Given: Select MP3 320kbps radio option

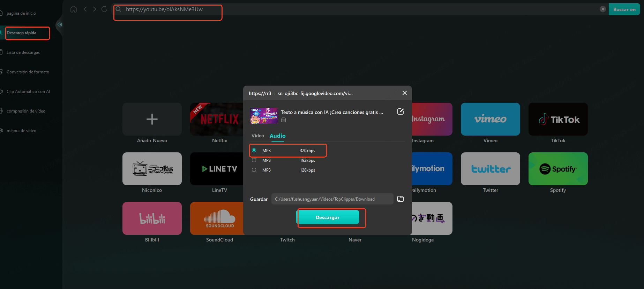Looking at the screenshot, I should 254,150.
